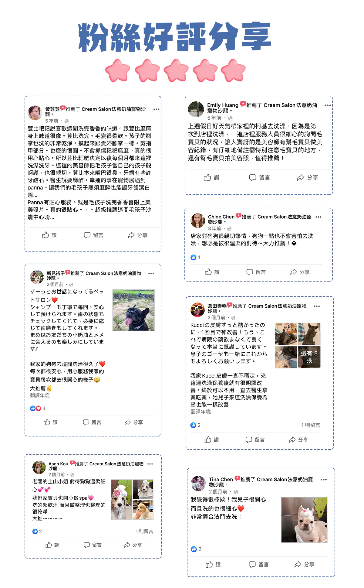Image resolution: width=364 pixels, height=588 pixels.
Task: Share the 黃荳荳 review post
Action: [137, 235]
